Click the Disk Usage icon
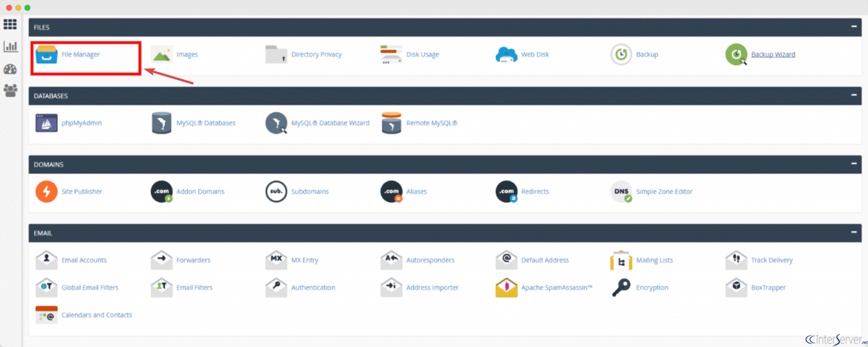Viewport: 868px width, 347px height. pyautogui.click(x=391, y=54)
